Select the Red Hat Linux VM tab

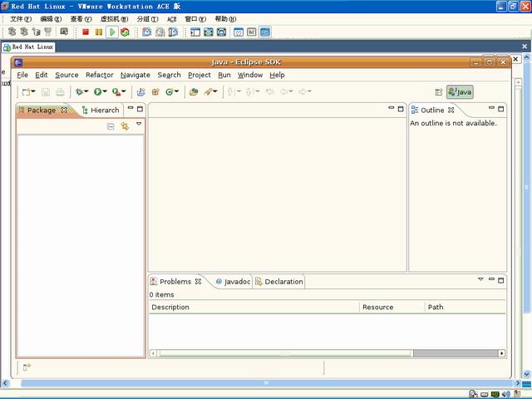pos(29,47)
